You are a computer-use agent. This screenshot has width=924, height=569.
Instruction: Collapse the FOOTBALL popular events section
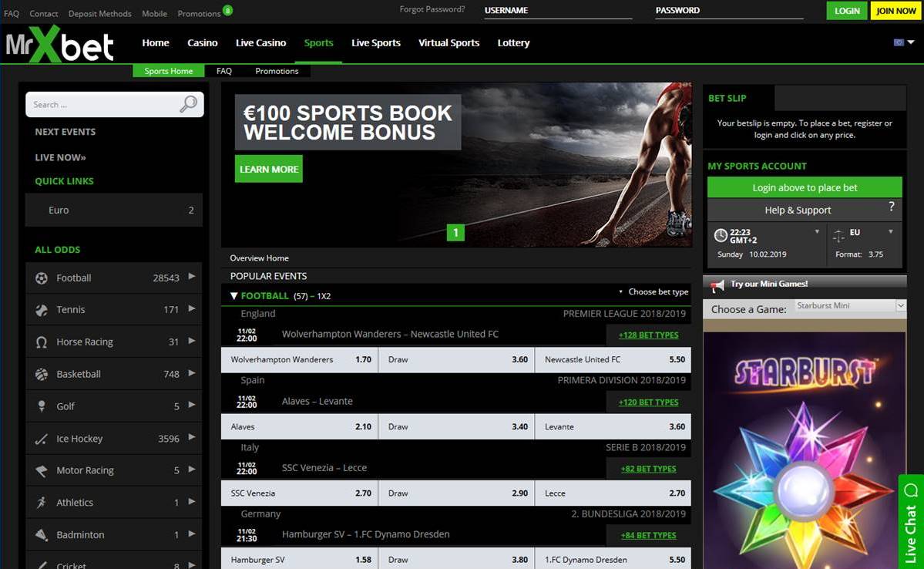pyautogui.click(x=234, y=296)
